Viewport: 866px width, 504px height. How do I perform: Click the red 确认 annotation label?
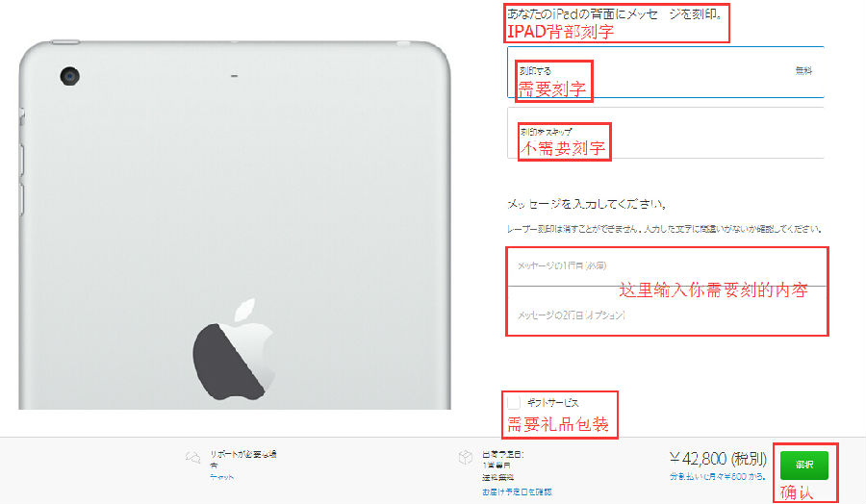click(797, 491)
